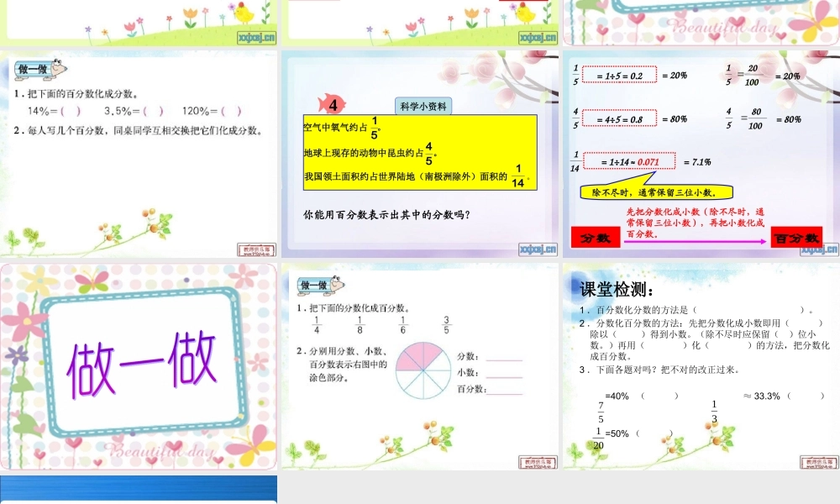Click the 3.5%=( ) blank
This screenshot has height=504, width=840.
coord(134,112)
